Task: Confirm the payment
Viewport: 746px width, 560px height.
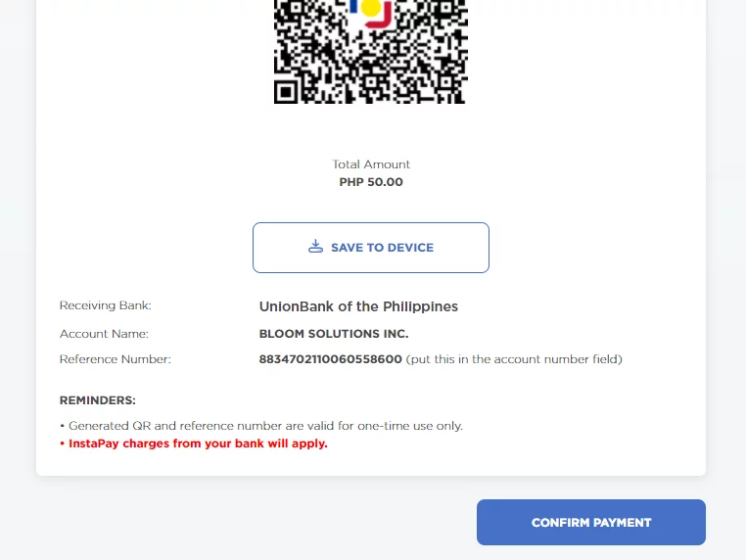Action: point(591,522)
